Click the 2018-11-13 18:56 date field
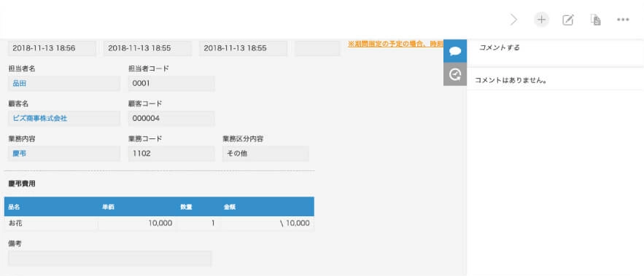The height and width of the screenshot is (276, 644). tap(52, 48)
